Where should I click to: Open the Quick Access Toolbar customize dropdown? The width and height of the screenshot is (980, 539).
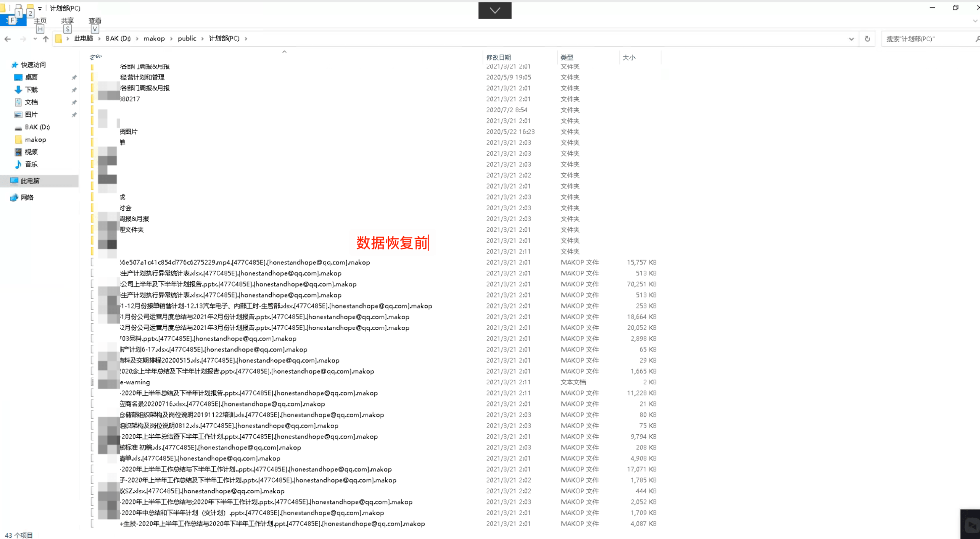point(39,8)
